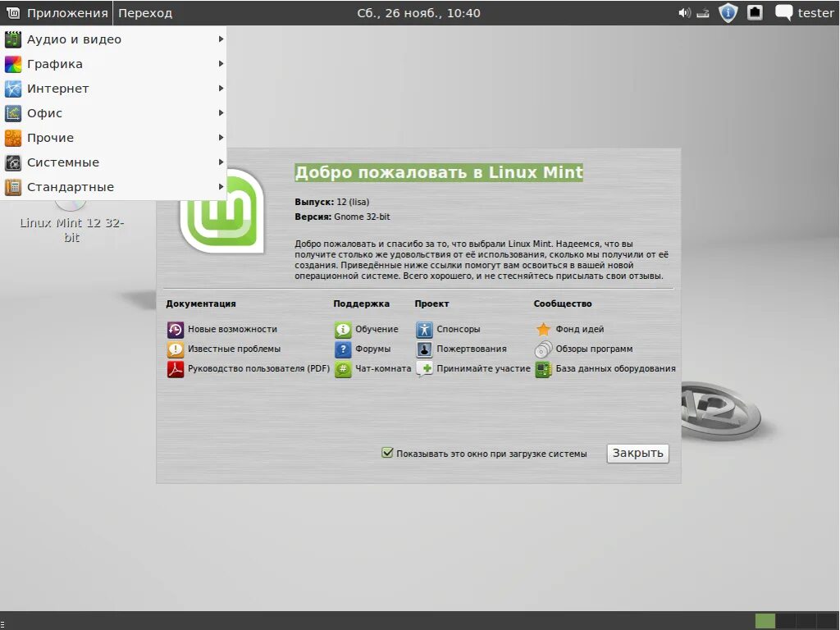Open the Известные проблемы link

tap(234, 349)
